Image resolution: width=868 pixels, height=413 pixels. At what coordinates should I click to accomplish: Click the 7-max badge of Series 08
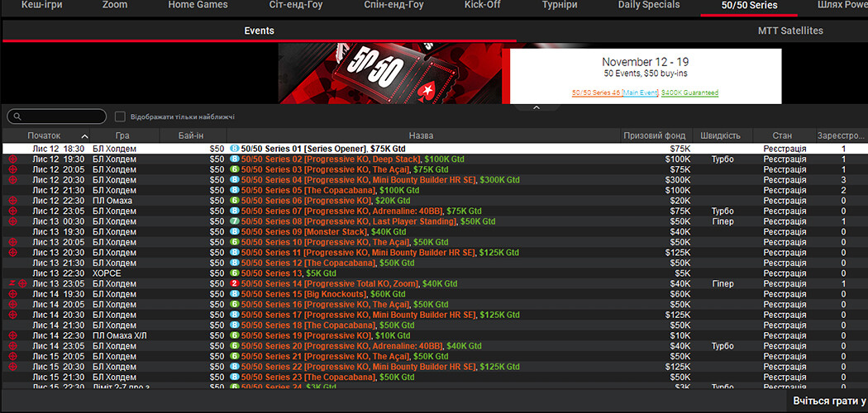coord(234,221)
